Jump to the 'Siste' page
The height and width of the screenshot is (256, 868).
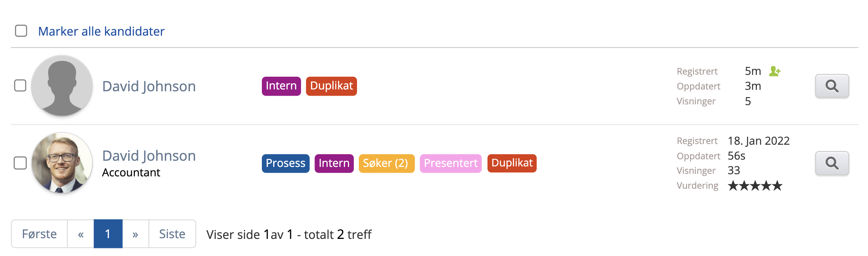[172, 234]
